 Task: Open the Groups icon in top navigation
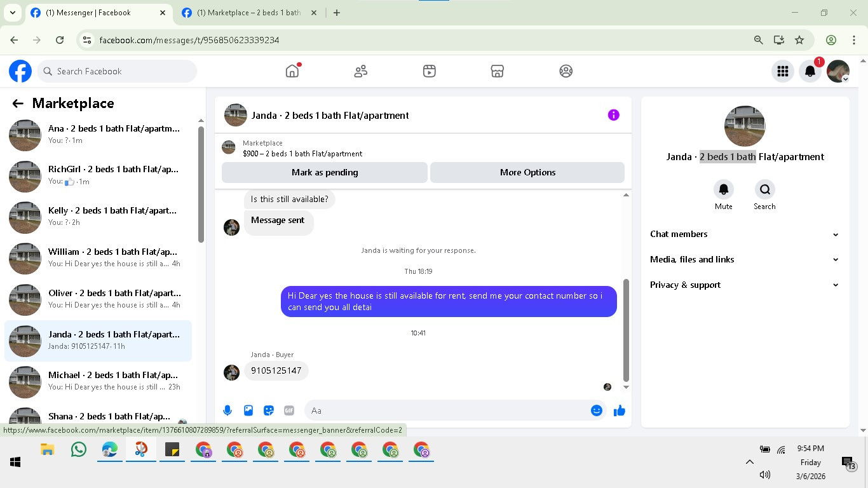pyautogui.click(x=566, y=71)
